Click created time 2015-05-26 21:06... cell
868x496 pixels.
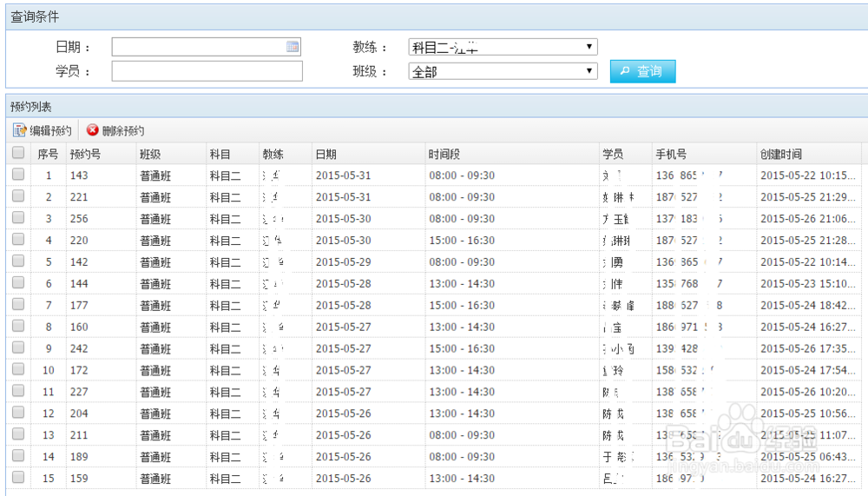[807, 218]
